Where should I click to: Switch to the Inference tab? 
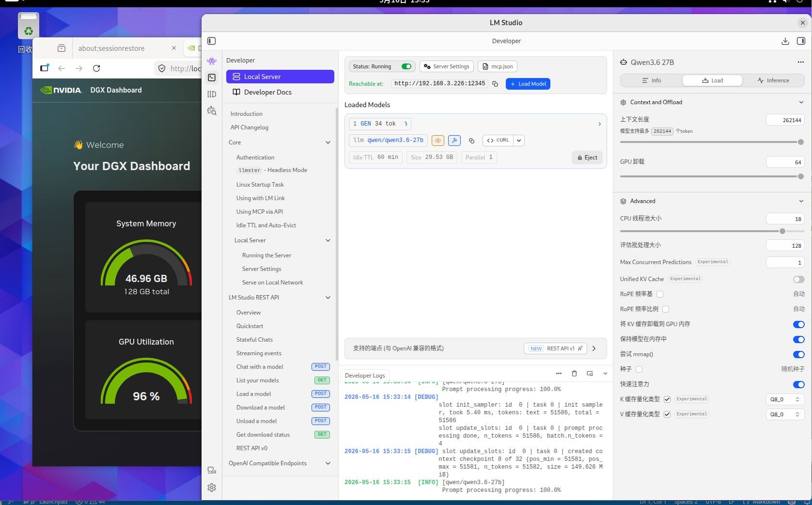click(x=773, y=80)
